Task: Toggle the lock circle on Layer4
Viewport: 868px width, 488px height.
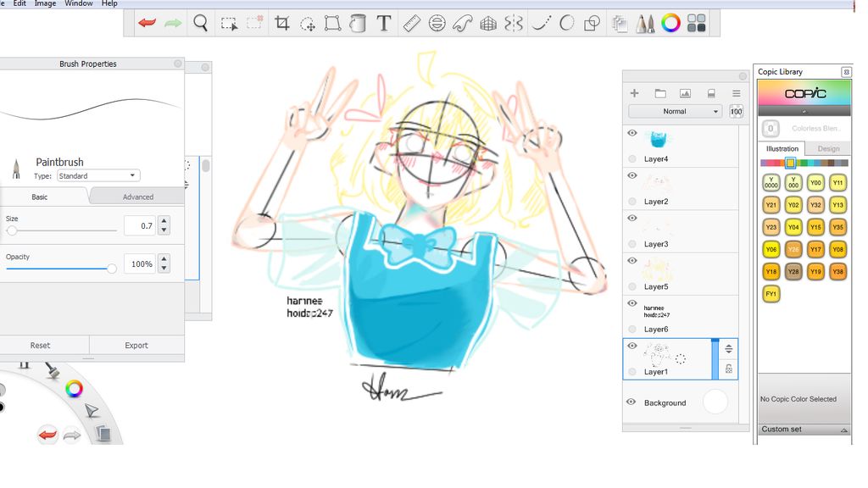Action: [x=632, y=158]
